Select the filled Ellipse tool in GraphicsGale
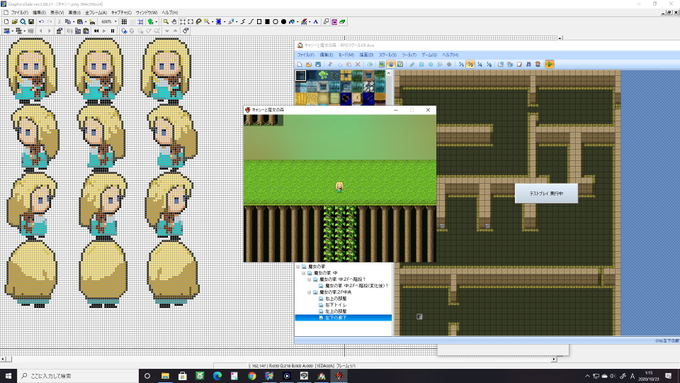This screenshot has height=383, width=680. [x=284, y=22]
